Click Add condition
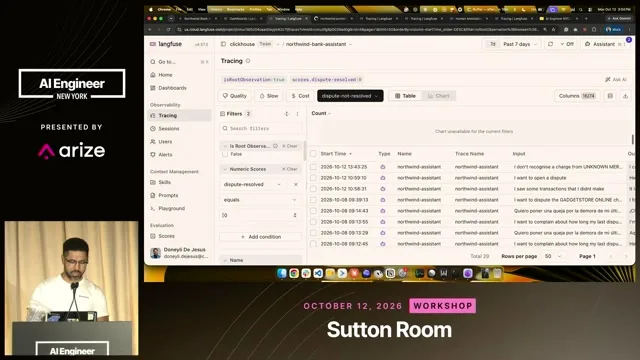 [x=260, y=237]
